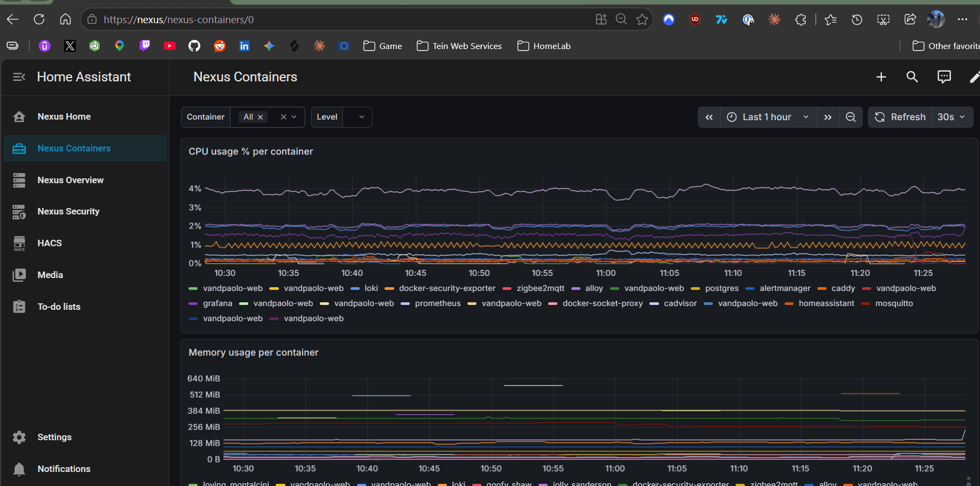Viewport: 980px width, 486px height.
Task: Open browser history icon
Action: click(857, 19)
